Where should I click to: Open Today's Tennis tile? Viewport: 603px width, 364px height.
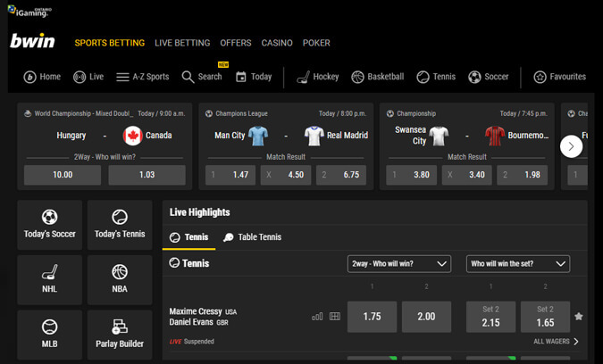120,225
